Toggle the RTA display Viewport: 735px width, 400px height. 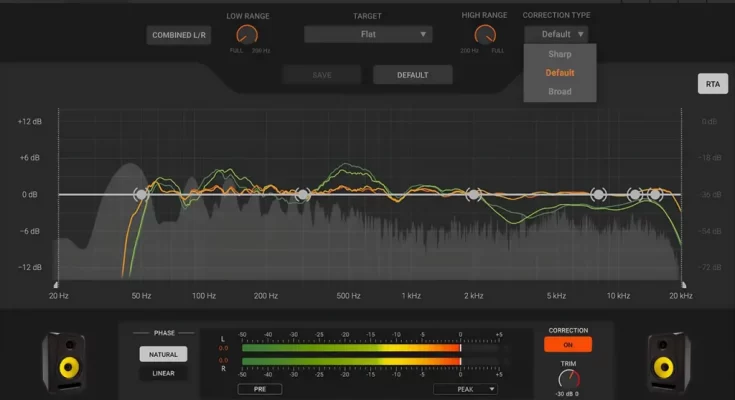[712, 84]
